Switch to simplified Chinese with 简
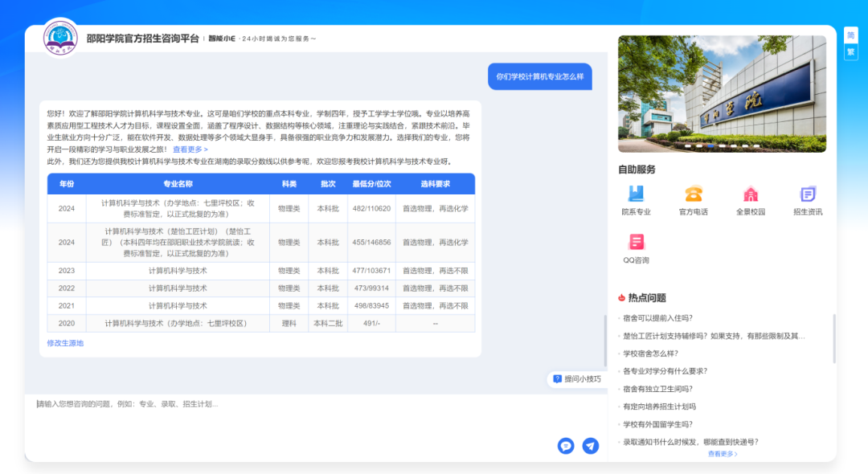 [851, 35]
